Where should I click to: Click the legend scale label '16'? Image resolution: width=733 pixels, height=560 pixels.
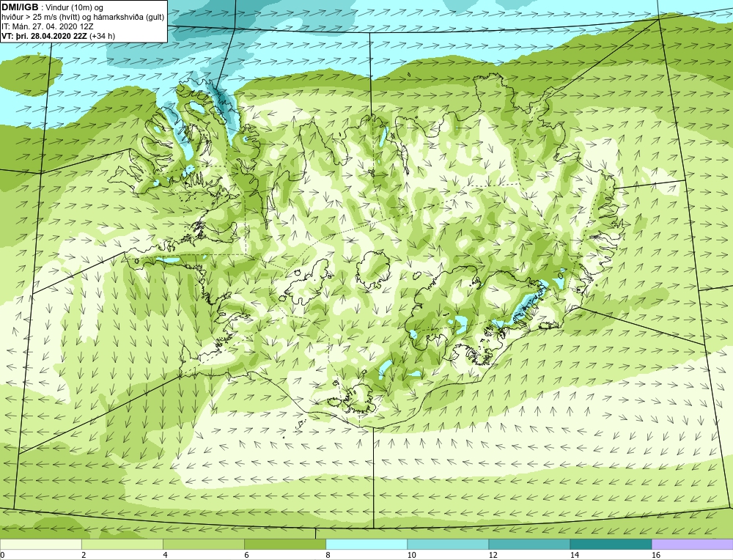pyautogui.click(x=656, y=555)
